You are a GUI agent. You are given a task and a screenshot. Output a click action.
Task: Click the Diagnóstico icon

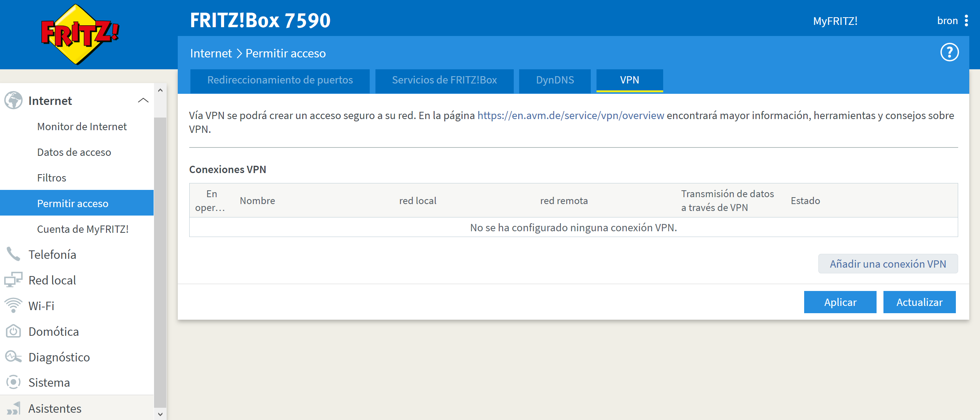point(13,357)
